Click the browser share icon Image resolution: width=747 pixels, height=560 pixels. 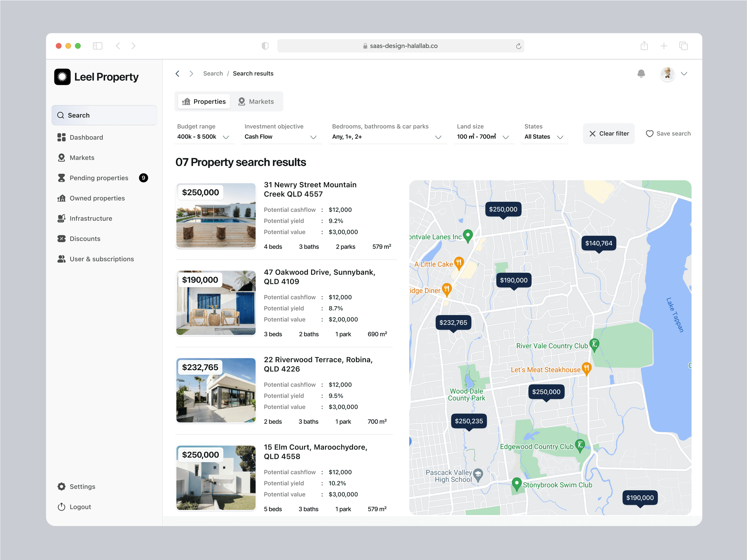click(644, 46)
